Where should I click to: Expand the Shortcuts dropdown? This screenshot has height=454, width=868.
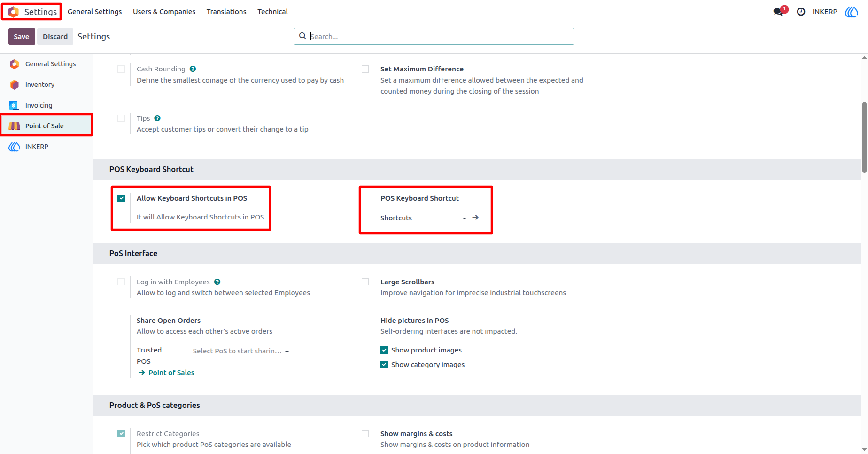(x=423, y=218)
